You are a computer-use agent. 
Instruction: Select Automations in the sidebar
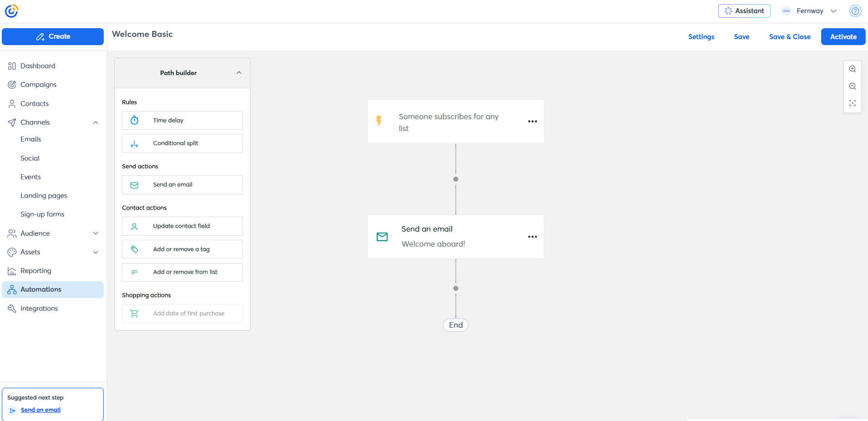[x=53, y=289]
